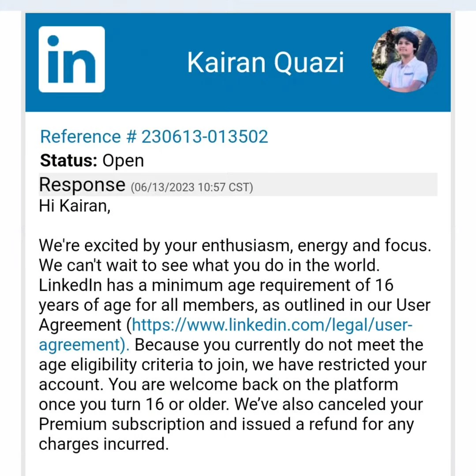Screen dimensions: 476x476
Task: Click the Response section heading
Action: click(82, 184)
